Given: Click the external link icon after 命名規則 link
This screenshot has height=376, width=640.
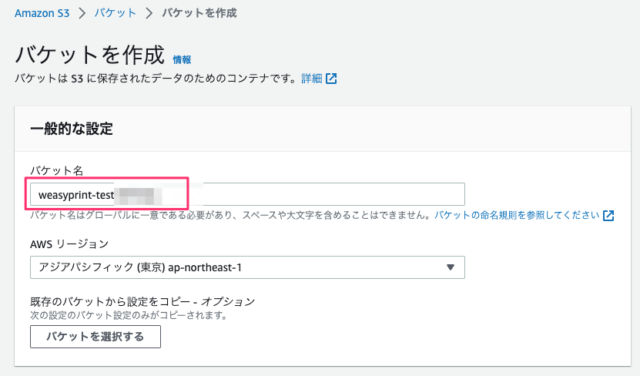Looking at the screenshot, I should click(609, 216).
